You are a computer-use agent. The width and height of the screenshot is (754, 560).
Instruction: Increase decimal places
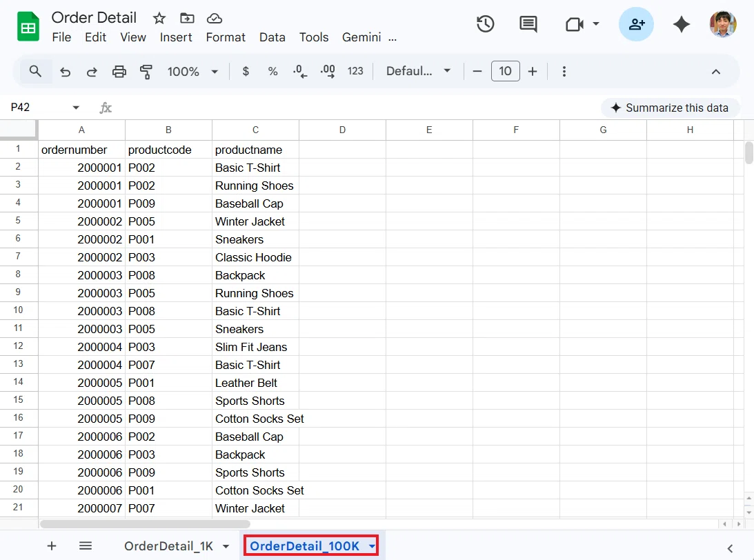(x=328, y=72)
